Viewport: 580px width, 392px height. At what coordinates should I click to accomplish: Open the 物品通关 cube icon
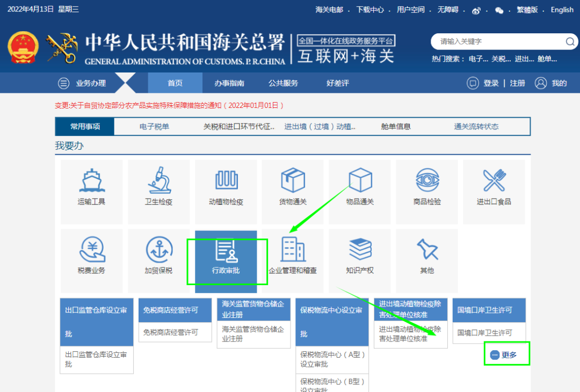(360, 180)
